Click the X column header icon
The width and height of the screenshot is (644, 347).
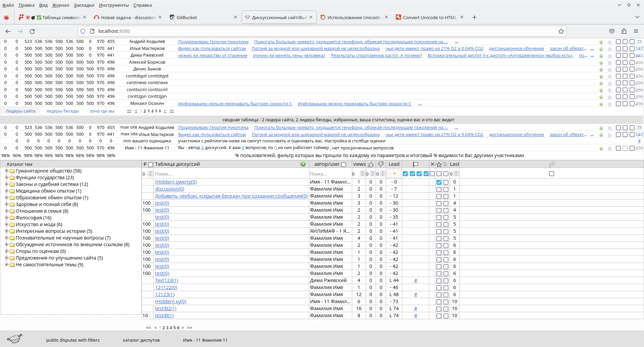coord(432,164)
